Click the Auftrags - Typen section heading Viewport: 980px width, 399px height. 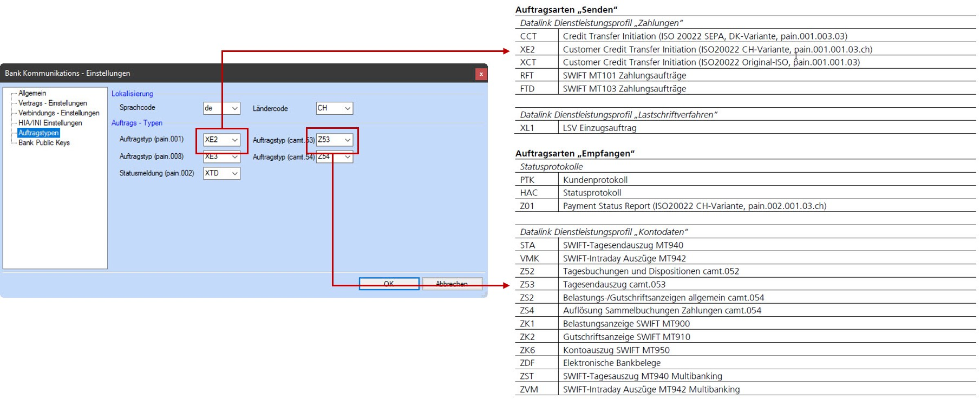[136, 123]
